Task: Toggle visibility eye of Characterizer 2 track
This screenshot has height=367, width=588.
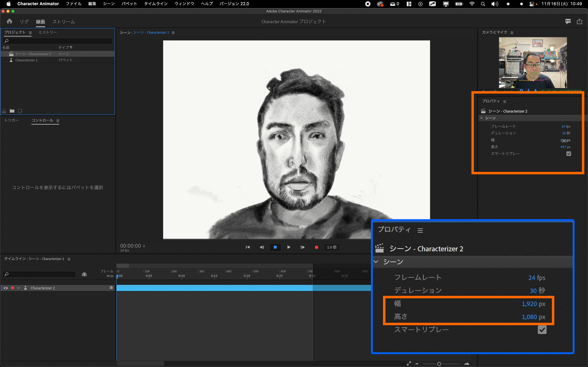Action: coord(6,288)
